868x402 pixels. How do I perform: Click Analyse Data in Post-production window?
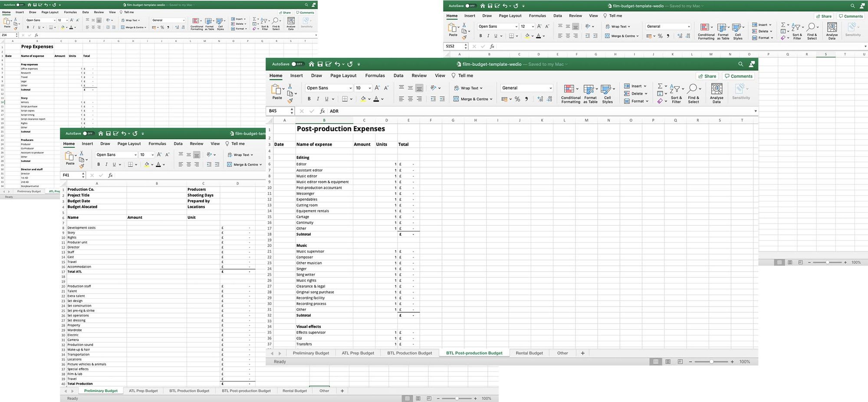[717, 94]
